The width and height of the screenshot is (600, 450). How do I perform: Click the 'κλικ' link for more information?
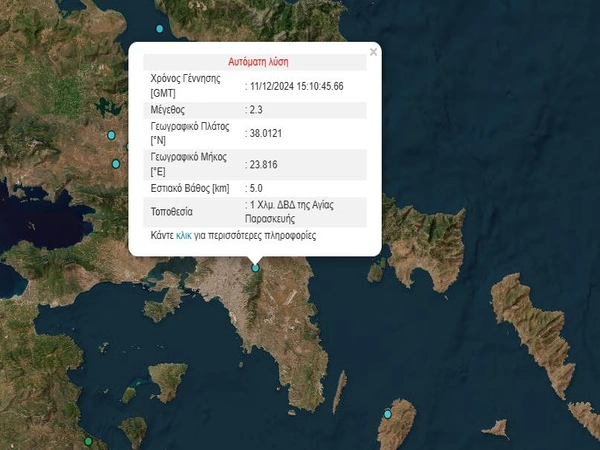click(x=183, y=236)
